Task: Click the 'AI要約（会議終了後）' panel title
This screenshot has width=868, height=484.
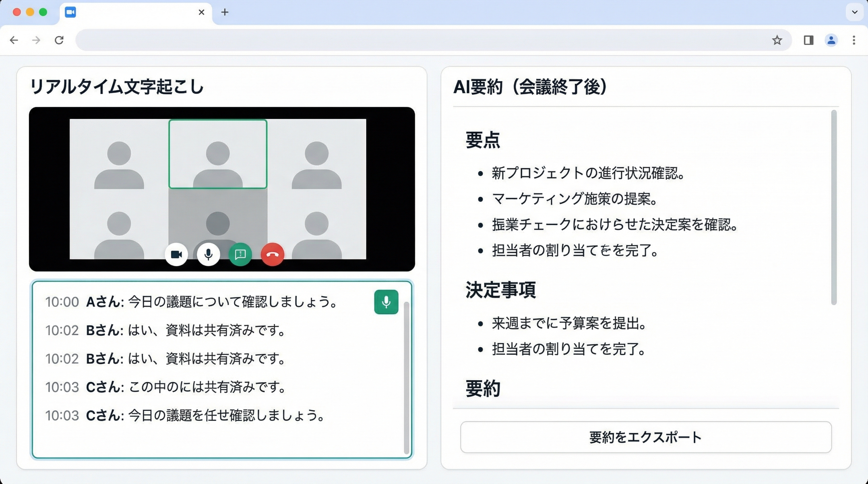Action: point(530,87)
